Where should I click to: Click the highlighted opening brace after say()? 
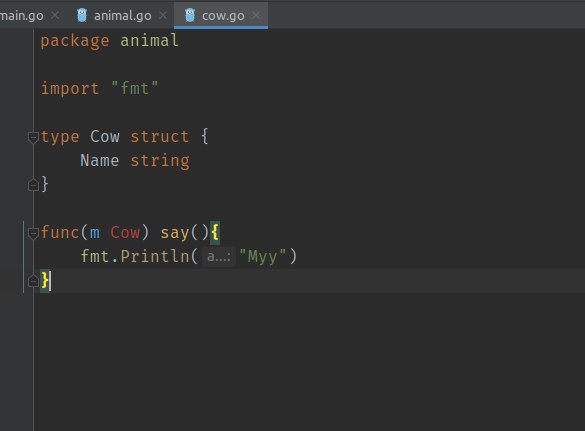[x=215, y=232]
